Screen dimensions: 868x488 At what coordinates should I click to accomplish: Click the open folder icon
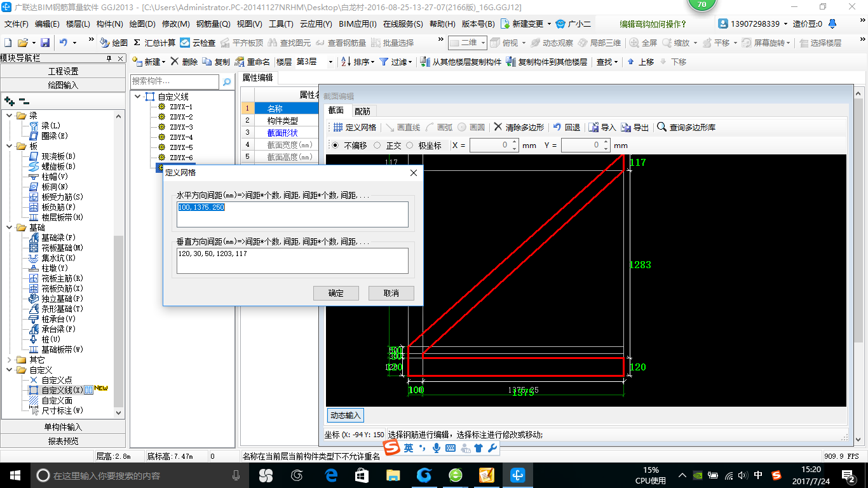point(22,43)
